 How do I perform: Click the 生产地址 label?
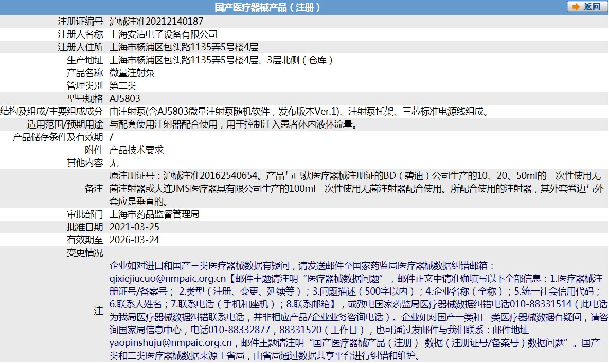click(x=85, y=60)
